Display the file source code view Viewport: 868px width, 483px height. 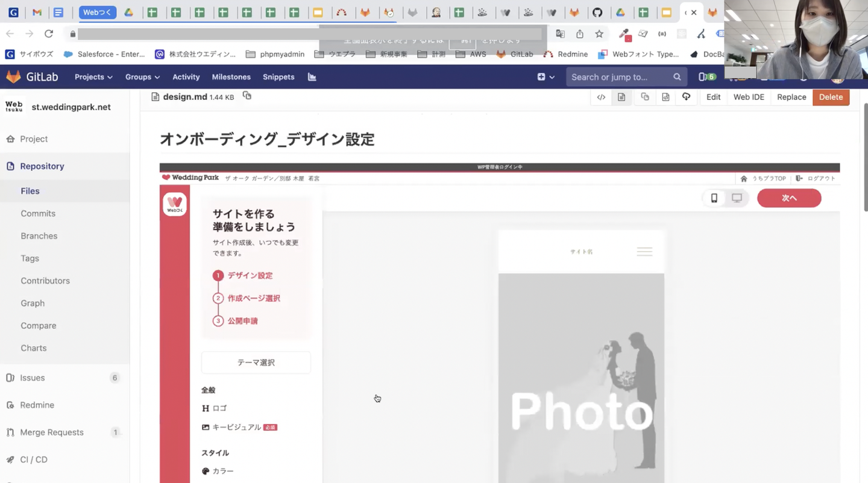tap(601, 97)
